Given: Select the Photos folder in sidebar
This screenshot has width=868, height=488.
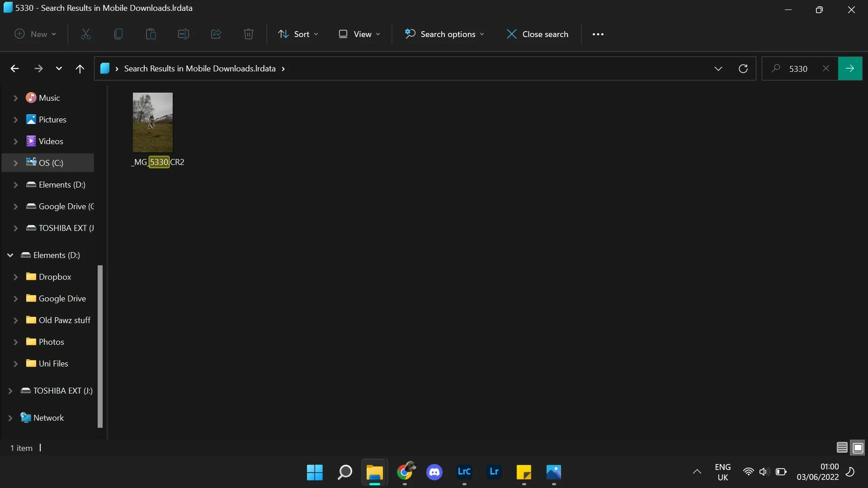Looking at the screenshot, I should click(x=51, y=342).
